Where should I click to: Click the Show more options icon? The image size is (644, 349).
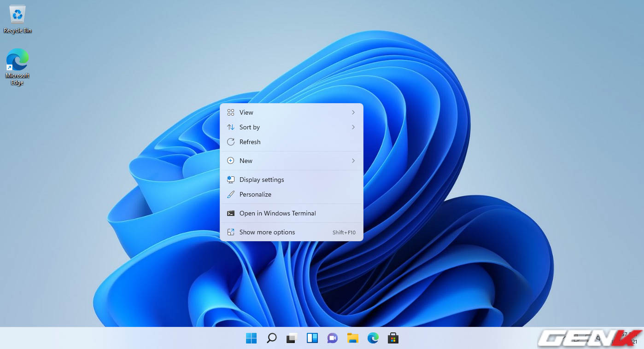pos(231,232)
